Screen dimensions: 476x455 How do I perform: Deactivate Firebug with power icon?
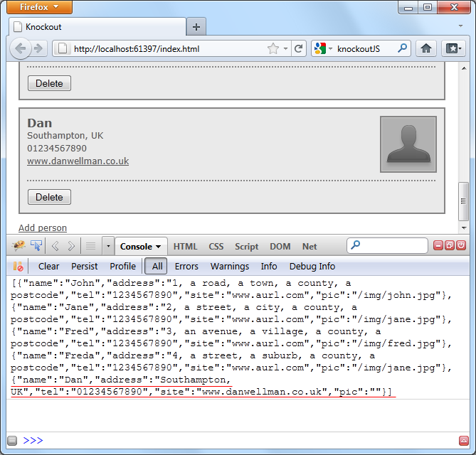(x=461, y=245)
